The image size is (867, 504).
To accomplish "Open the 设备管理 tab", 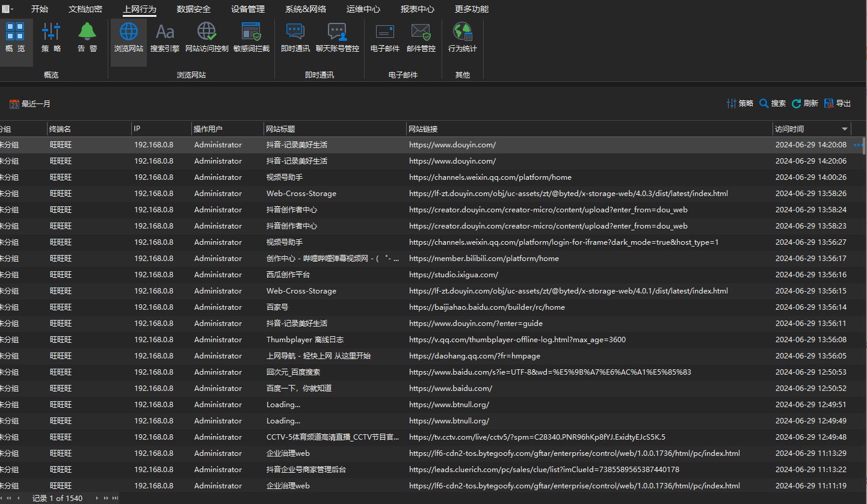I will (x=248, y=9).
